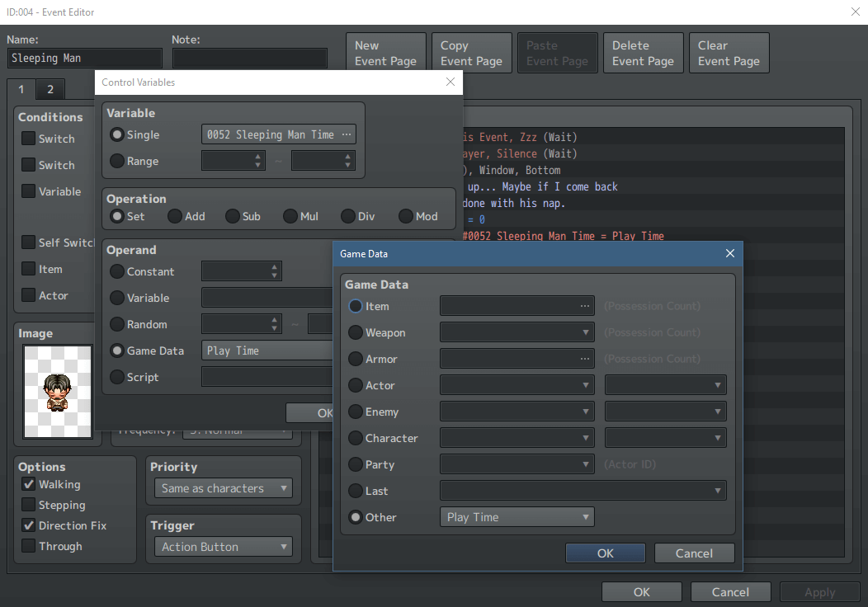Select event page tab 1
The height and width of the screenshot is (607, 868).
(20, 89)
